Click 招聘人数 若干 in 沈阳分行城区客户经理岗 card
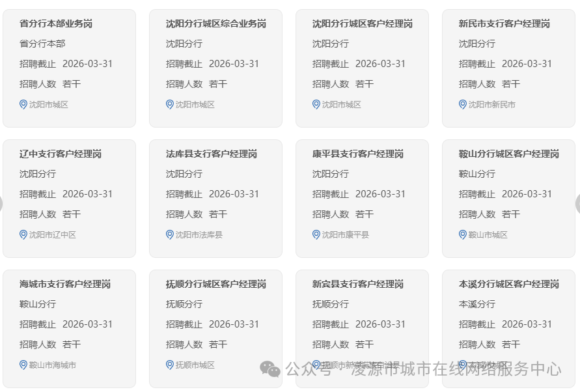 click(343, 84)
